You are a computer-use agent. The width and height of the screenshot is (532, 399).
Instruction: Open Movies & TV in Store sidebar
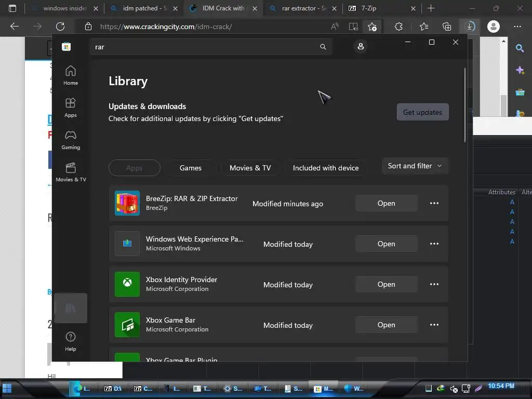click(71, 172)
